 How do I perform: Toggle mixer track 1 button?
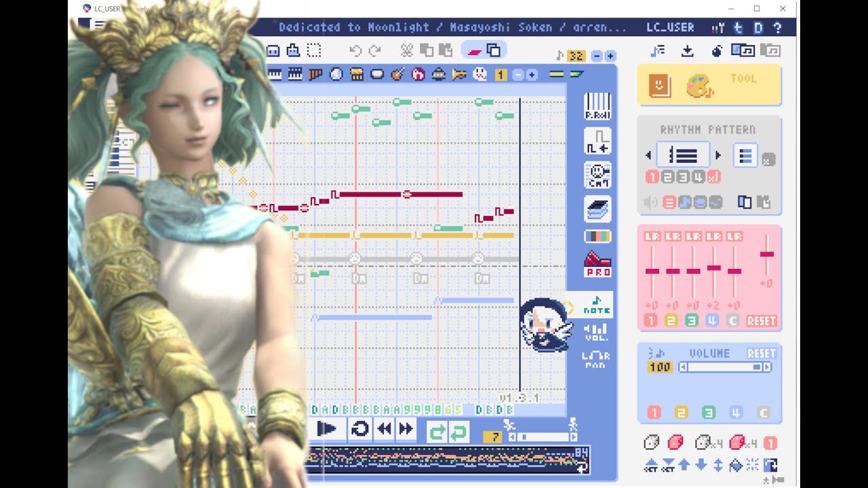click(651, 321)
